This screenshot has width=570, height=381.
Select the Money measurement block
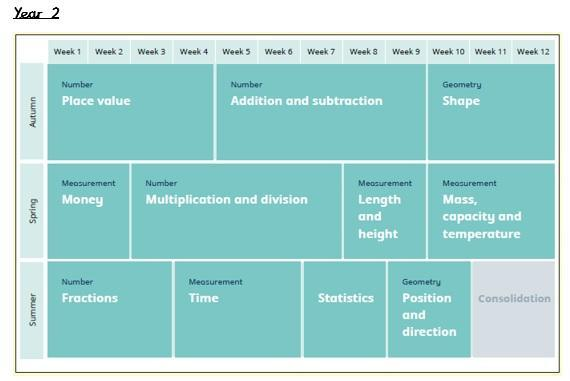tap(88, 211)
